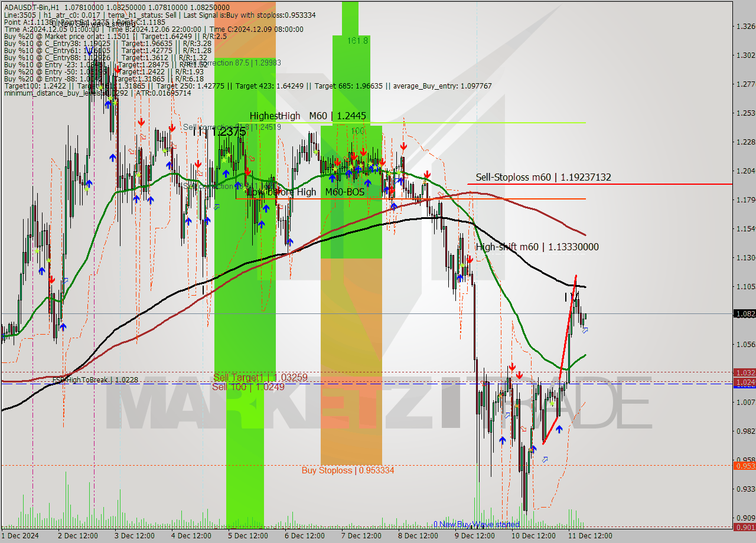Select the Buy %20 @ Market price line

(x=115, y=37)
